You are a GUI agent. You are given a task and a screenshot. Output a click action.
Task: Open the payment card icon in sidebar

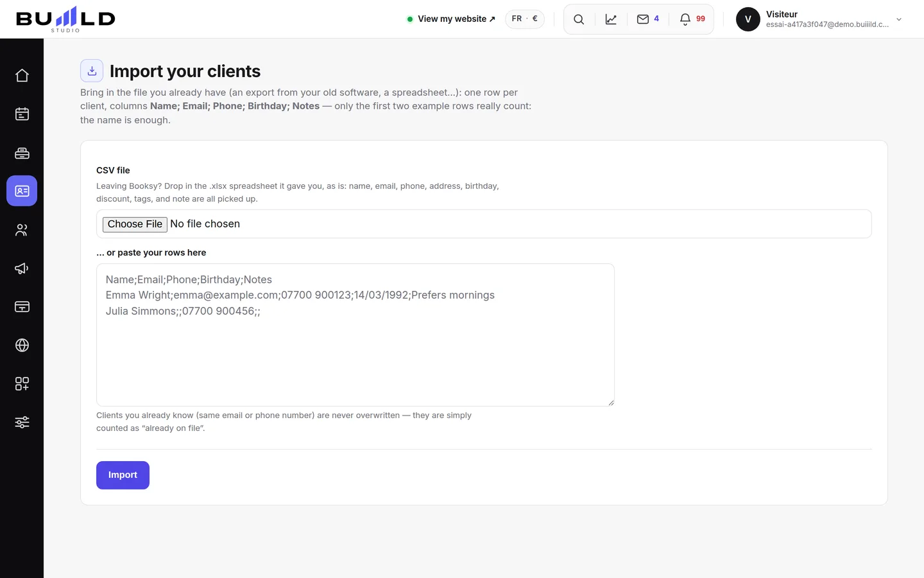pos(22,307)
